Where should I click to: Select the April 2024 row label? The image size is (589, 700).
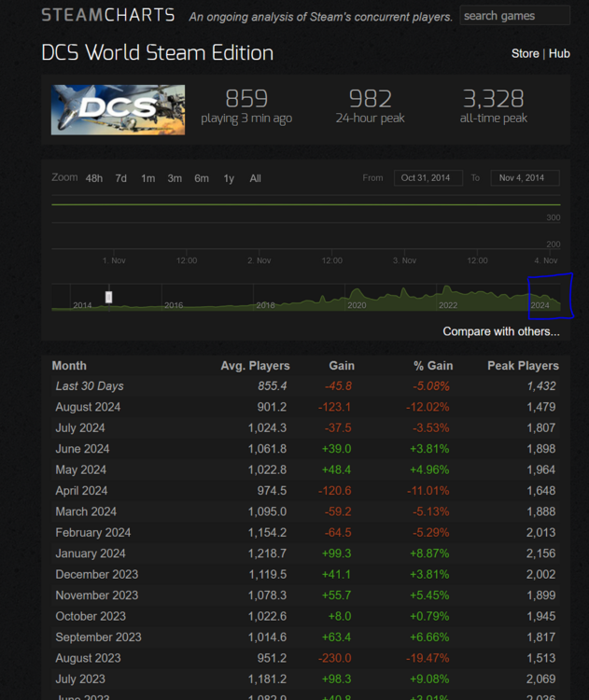point(81,491)
